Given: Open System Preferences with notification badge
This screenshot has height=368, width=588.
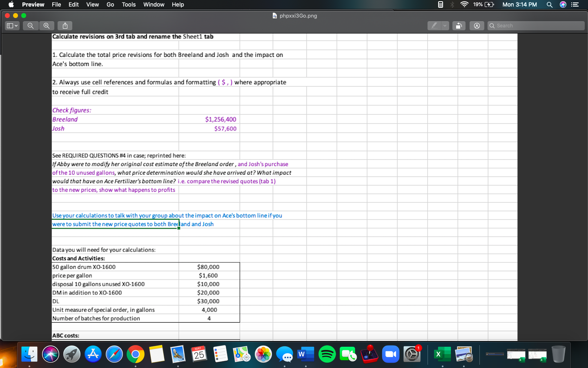Looking at the screenshot, I should [x=412, y=354].
